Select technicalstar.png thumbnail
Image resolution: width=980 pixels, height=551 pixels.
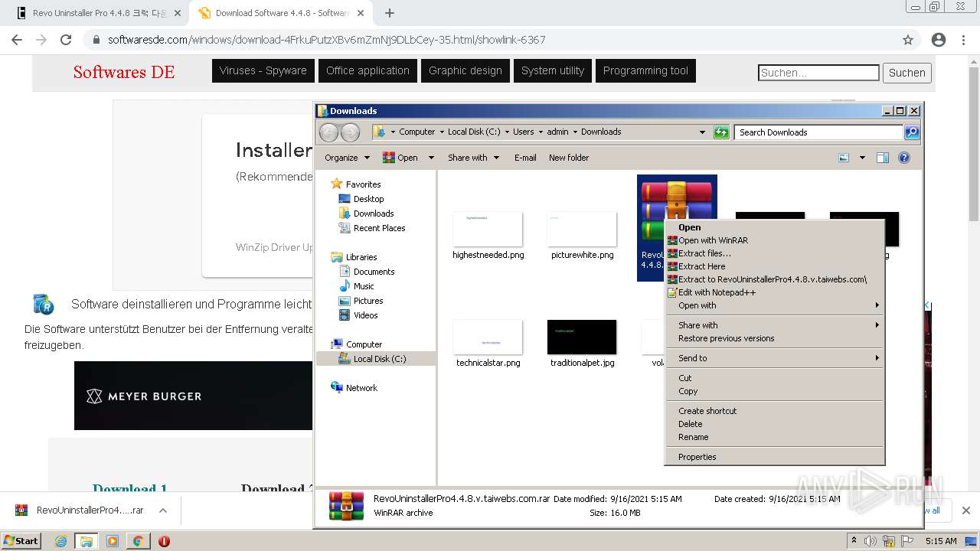[488, 337]
